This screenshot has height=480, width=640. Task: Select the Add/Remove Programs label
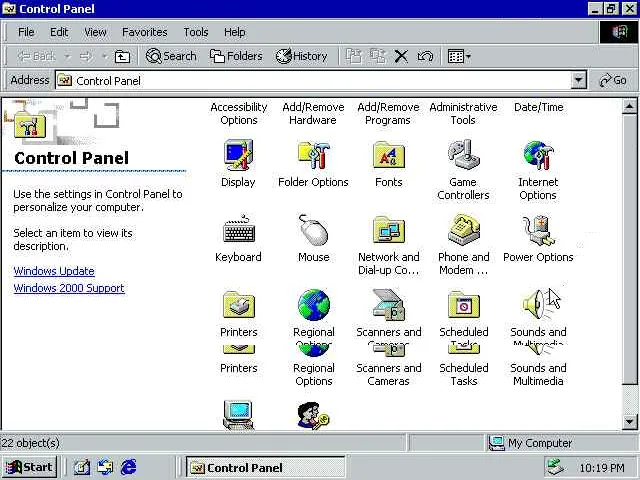point(388,113)
